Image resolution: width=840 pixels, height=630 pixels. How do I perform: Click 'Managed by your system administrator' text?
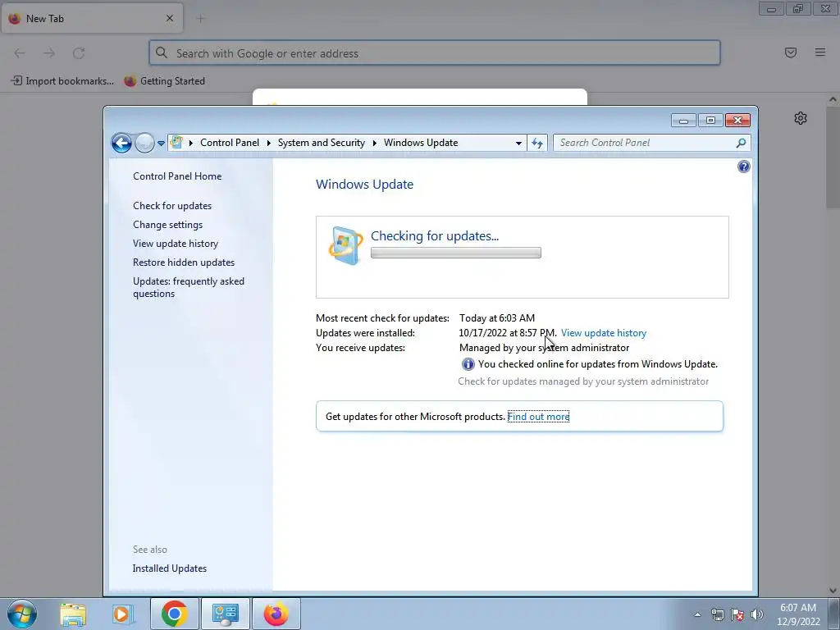tap(544, 348)
